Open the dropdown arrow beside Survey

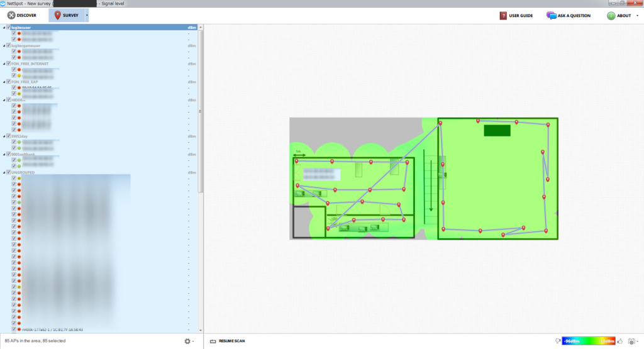click(x=87, y=15)
